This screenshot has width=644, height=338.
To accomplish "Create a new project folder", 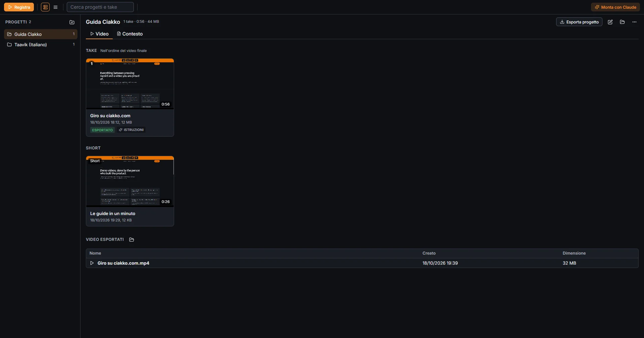I will click(72, 22).
